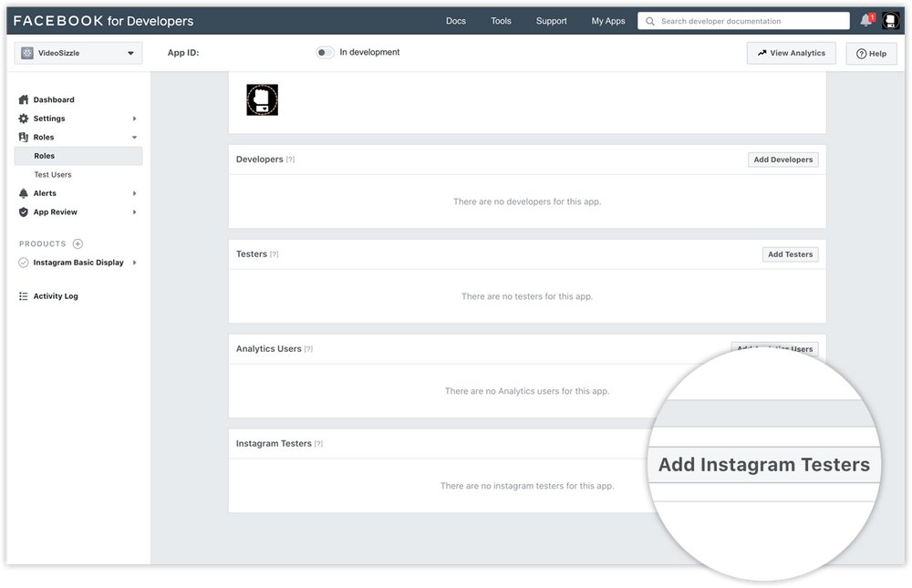The image size is (912, 588).
Task: Open View Analytics
Action: click(x=791, y=53)
